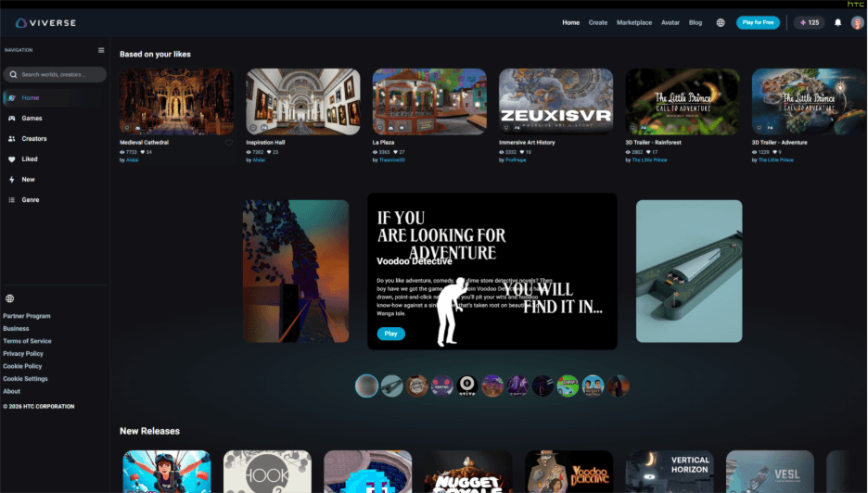This screenshot has height=493, width=868.
Task: Open VESL in New Releases
Action: point(770,472)
